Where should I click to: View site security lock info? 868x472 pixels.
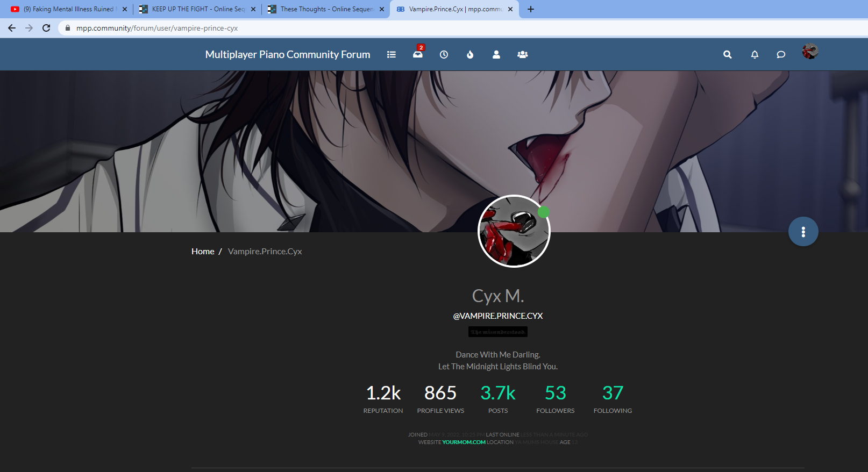tap(68, 28)
